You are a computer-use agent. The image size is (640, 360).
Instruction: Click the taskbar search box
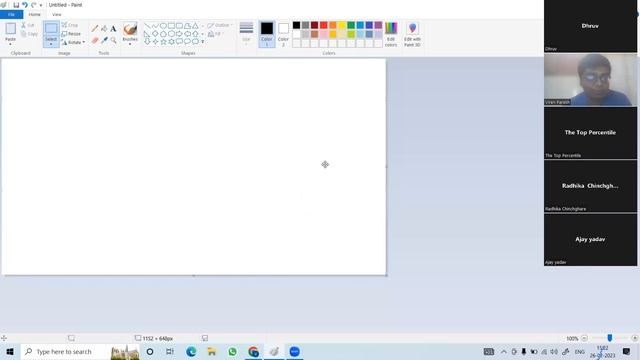point(80,351)
